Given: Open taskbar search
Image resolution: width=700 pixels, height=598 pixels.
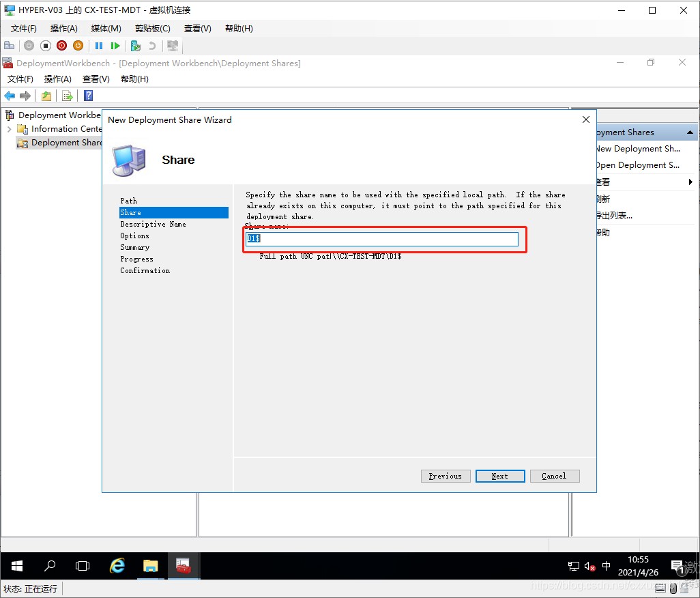Looking at the screenshot, I should click(50, 566).
